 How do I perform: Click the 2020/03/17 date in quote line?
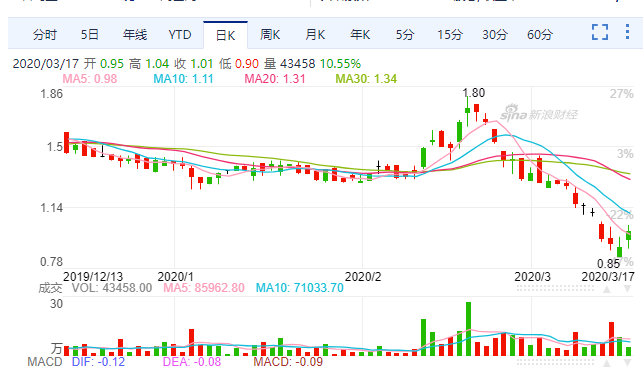pyautogui.click(x=46, y=64)
